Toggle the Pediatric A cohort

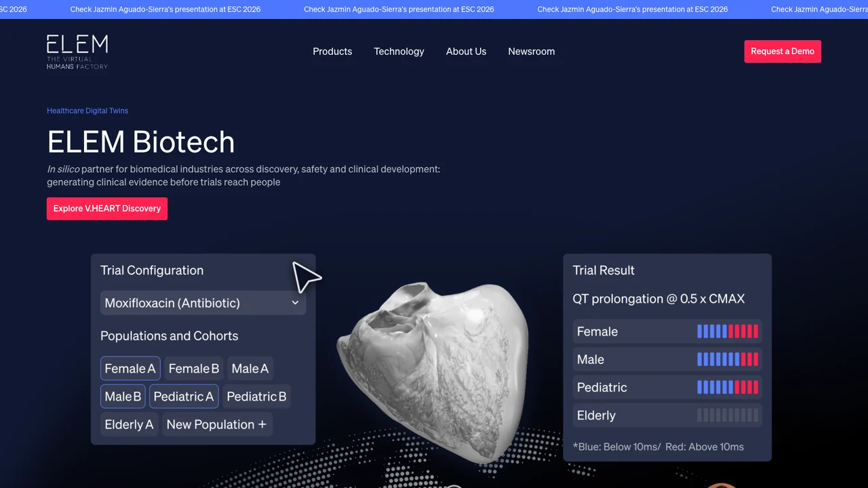pyautogui.click(x=184, y=396)
